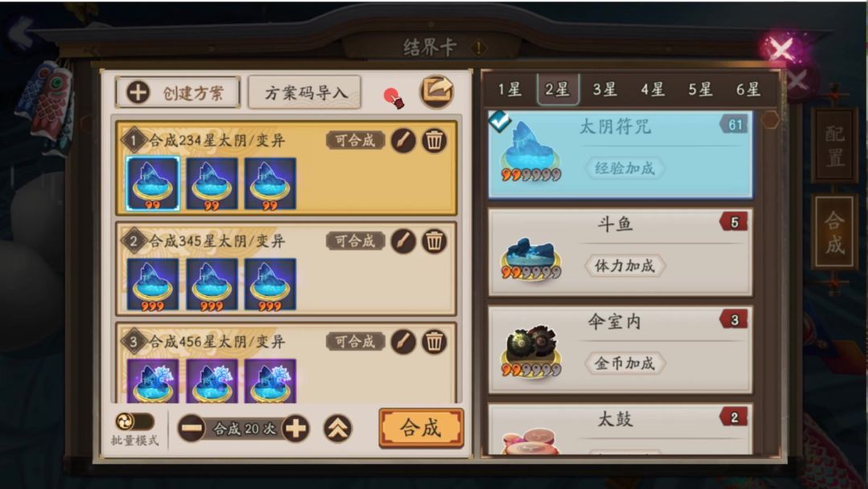Toggle the 批量模式 batch mode switch
The width and height of the screenshot is (868, 489).
coord(134,422)
